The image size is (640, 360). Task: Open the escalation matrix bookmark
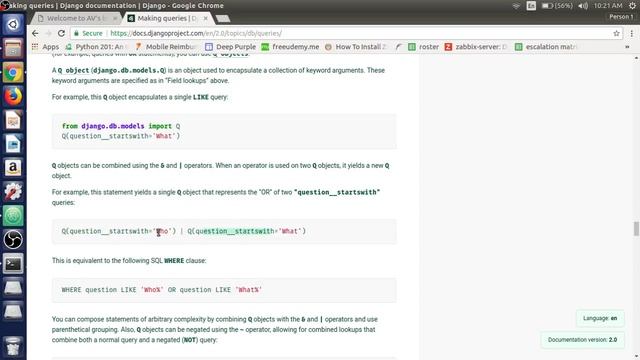click(546, 47)
